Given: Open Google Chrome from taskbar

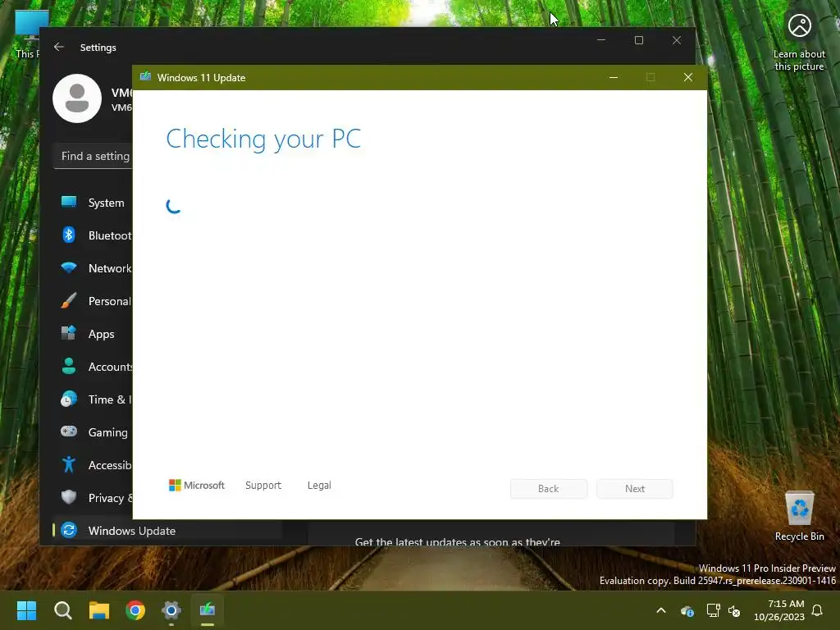Looking at the screenshot, I should pos(135,609).
